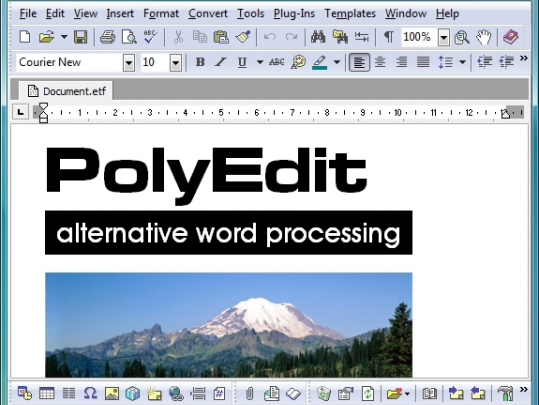539x405 pixels.
Task: Copy selection using the two pages icon
Action: tap(200, 37)
